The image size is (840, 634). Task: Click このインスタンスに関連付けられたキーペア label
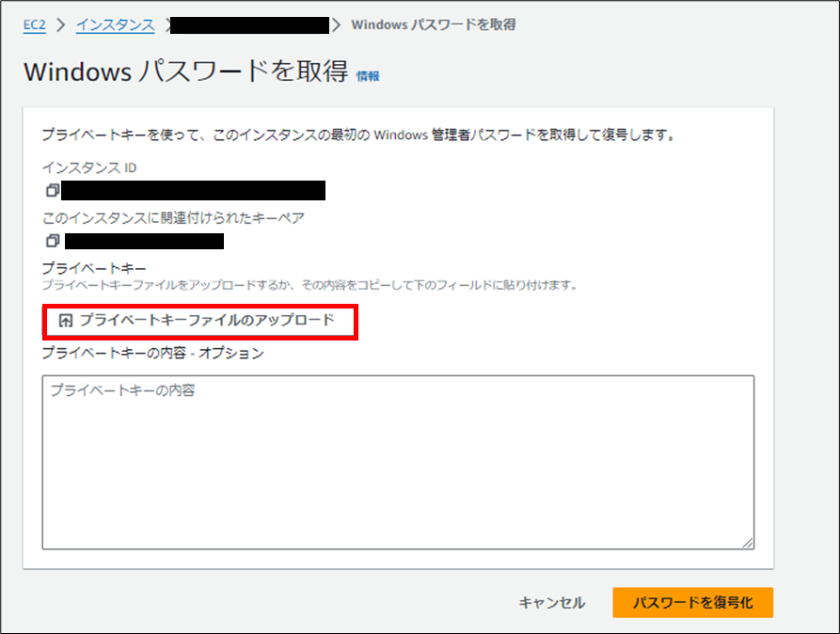coord(174,218)
